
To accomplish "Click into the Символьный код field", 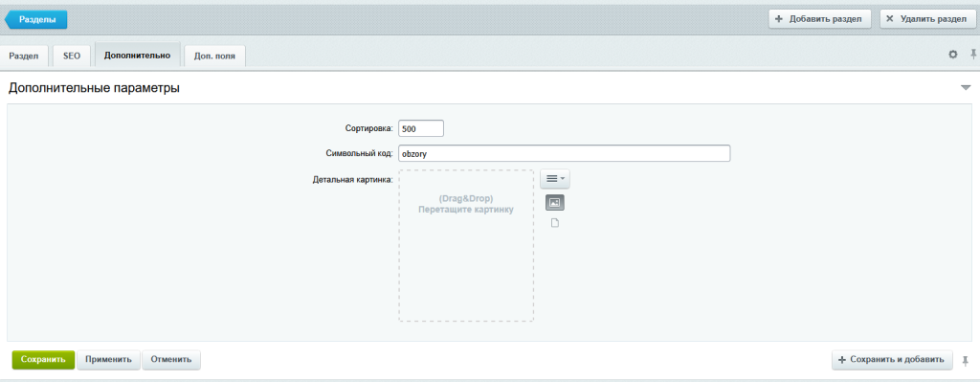I will [565, 153].
